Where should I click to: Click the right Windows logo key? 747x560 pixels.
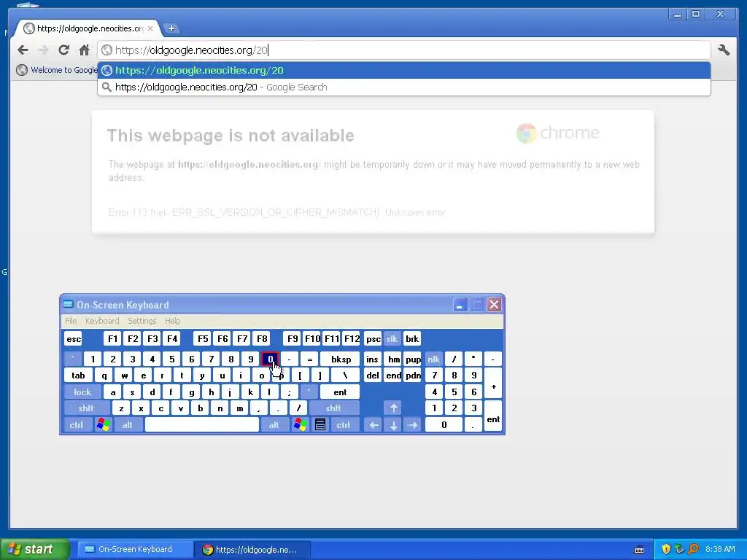tap(300, 425)
